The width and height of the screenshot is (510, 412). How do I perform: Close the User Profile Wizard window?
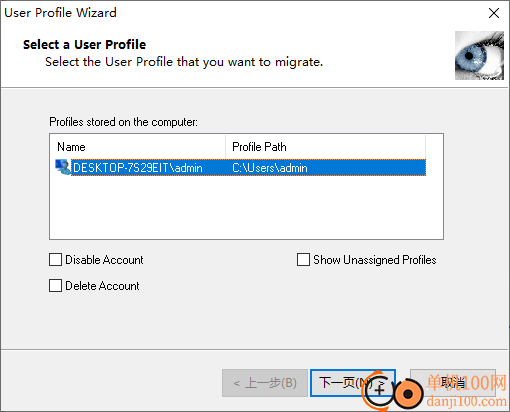pos(494,13)
